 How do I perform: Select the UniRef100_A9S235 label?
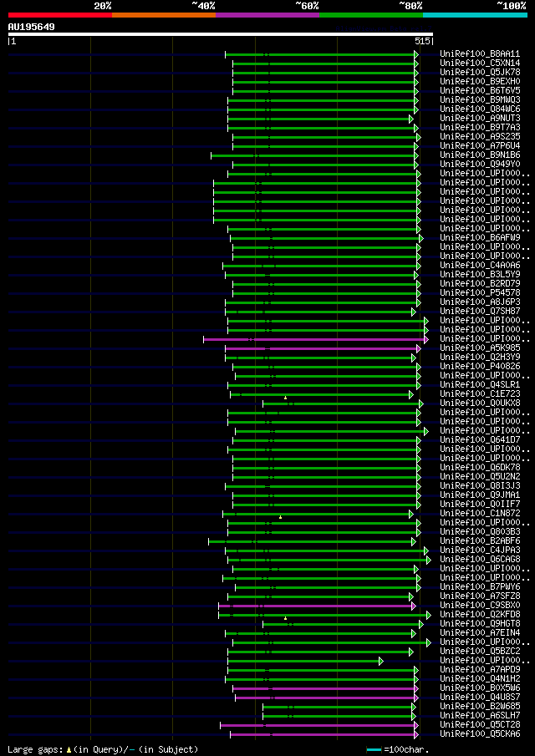pyautogui.click(x=480, y=137)
